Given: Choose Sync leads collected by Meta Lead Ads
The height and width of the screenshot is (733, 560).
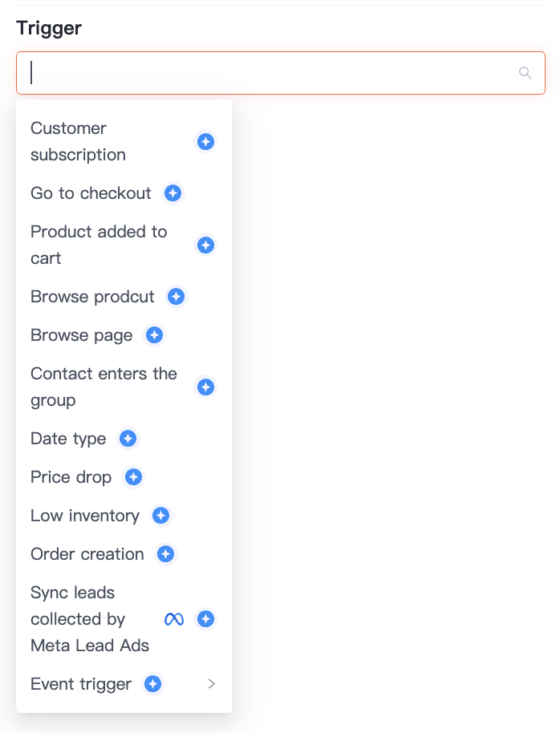Looking at the screenshot, I should [x=124, y=619].
